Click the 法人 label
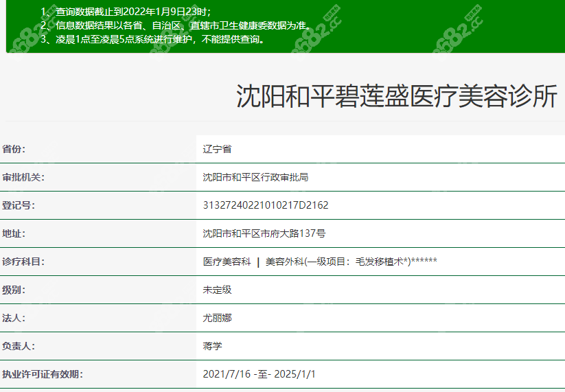The width and height of the screenshot is (565, 392). (x=14, y=317)
